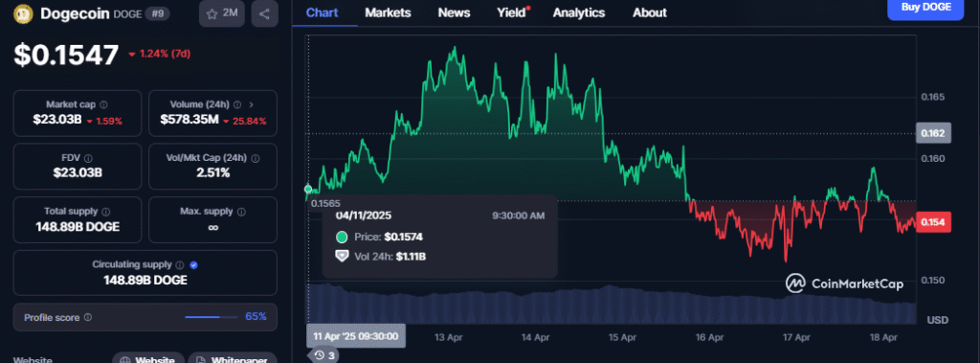This screenshot has height=363, width=980.
Task: Click the 0.162 price label on axis
Action: point(933,133)
